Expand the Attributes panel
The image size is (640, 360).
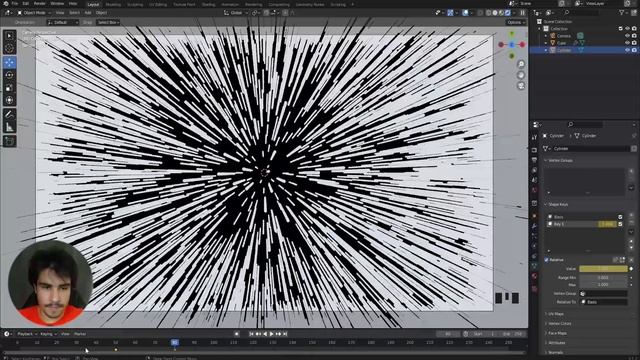[556, 343]
